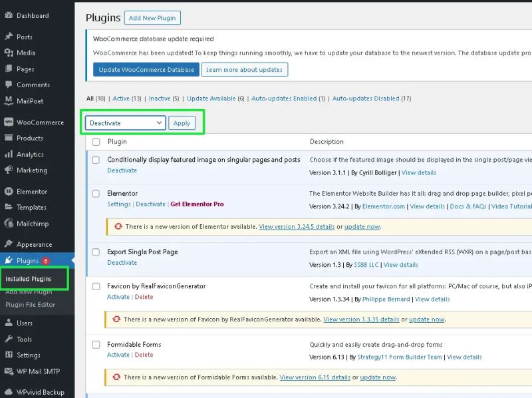Click the WPvivid Backup cloud icon
This screenshot has height=398, width=532.
coord(9,392)
